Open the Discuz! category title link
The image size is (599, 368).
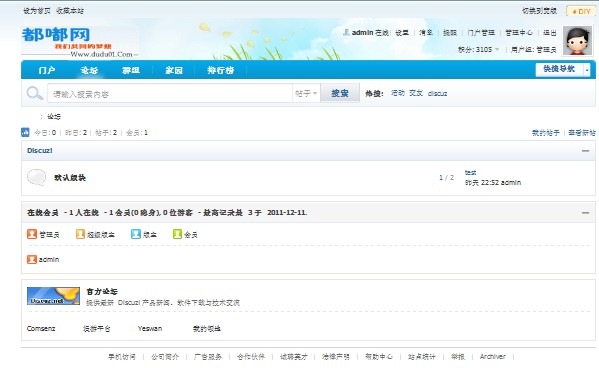point(40,151)
